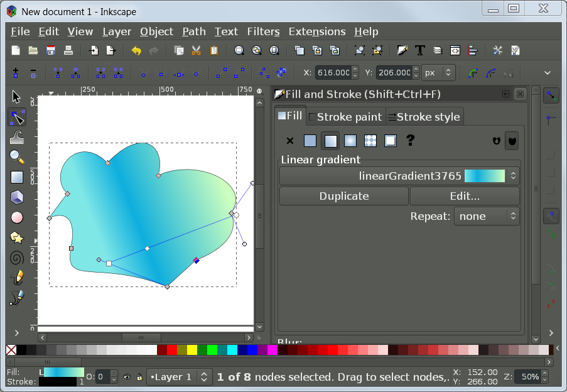Select the Spiral tool

coord(16,257)
